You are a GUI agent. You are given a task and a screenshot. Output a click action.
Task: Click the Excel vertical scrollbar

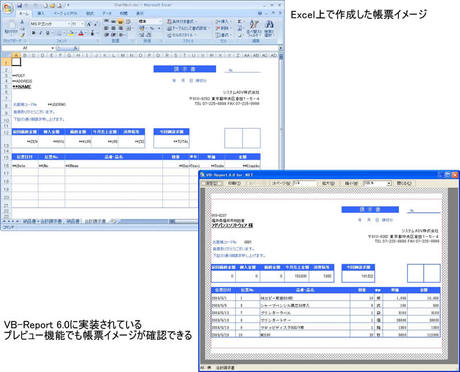click(x=281, y=112)
